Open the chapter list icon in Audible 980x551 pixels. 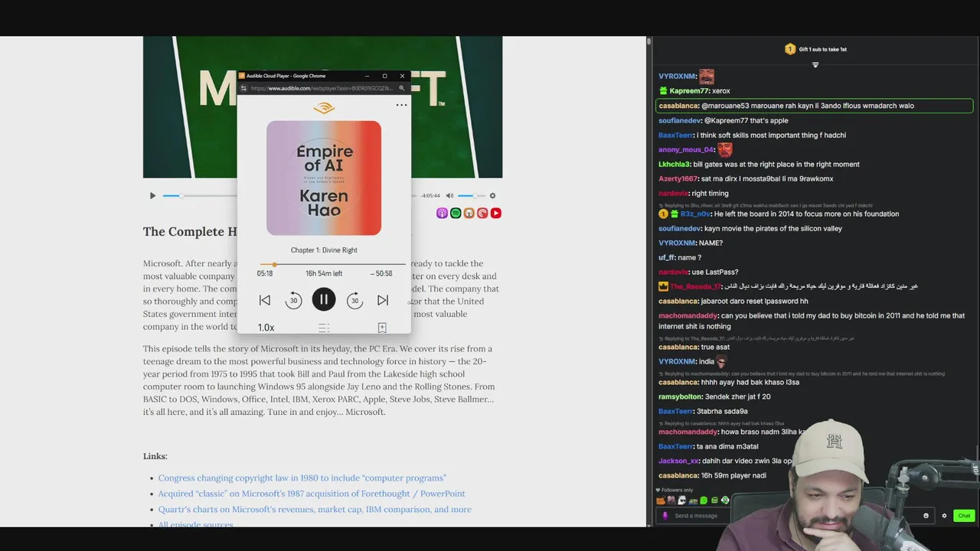pyautogui.click(x=324, y=328)
